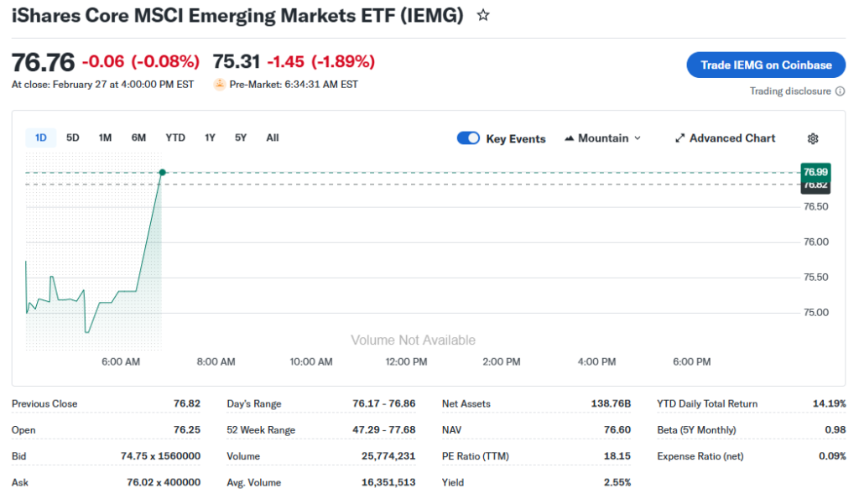Click the star icon to follow IEMG
The height and width of the screenshot is (504, 859).
[x=483, y=15]
